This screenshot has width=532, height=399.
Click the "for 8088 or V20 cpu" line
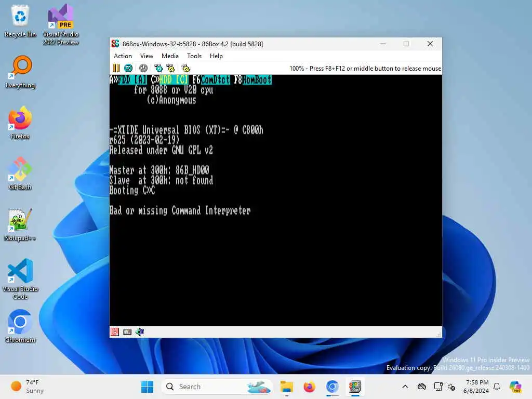point(174,90)
